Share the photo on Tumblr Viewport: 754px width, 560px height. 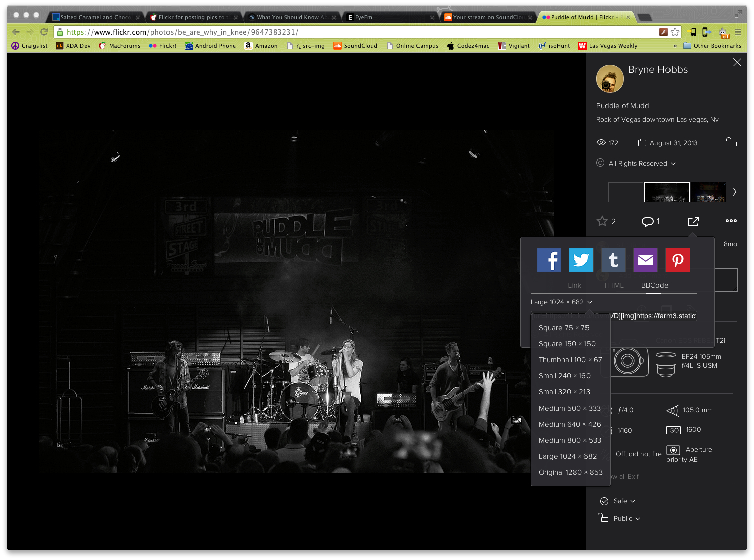click(x=613, y=260)
